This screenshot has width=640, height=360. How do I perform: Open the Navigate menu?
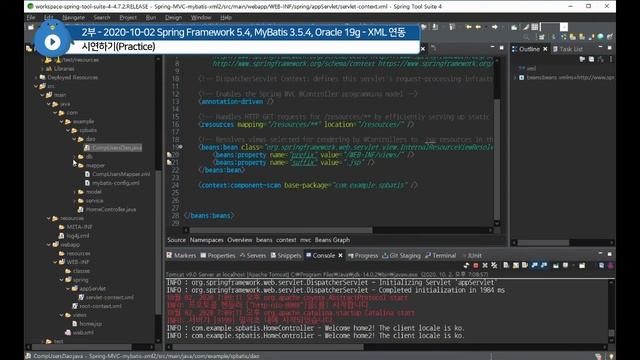point(73,18)
